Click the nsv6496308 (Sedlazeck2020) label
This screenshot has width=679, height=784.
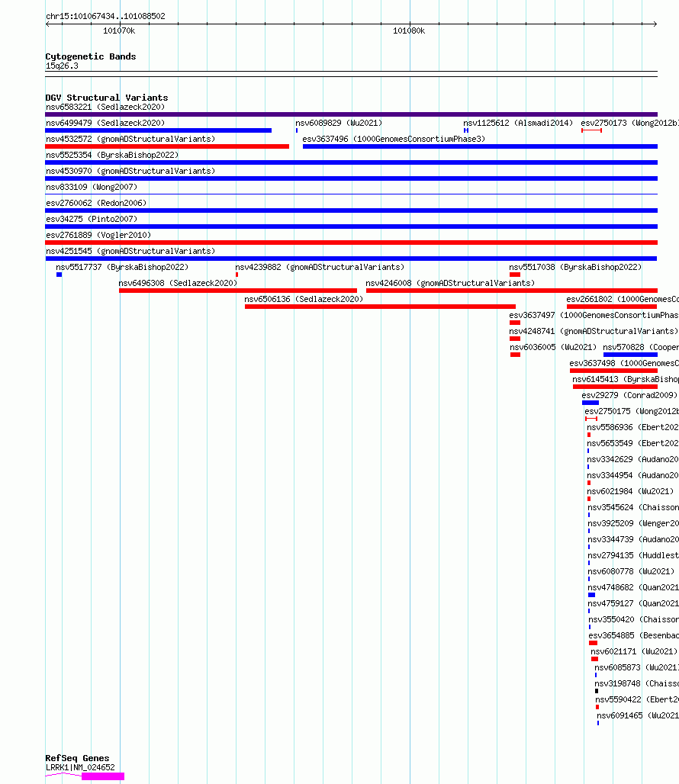pos(178,283)
